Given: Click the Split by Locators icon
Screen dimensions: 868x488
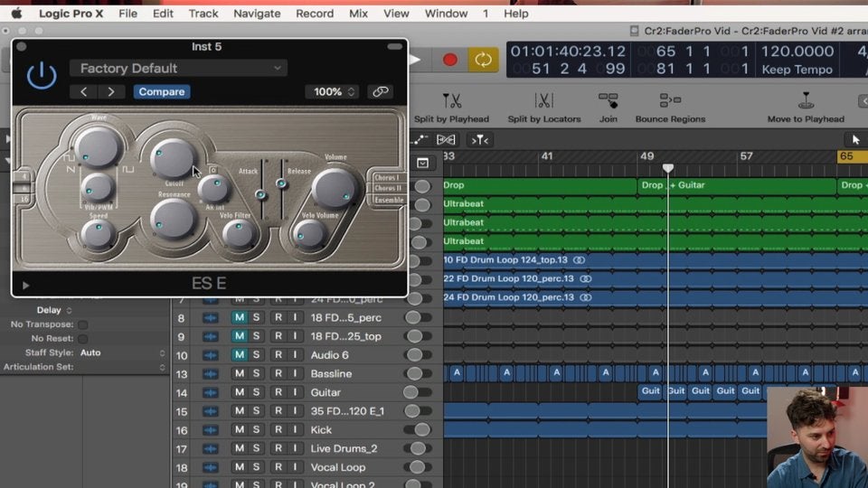Looking at the screenshot, I should pos(543,101).
